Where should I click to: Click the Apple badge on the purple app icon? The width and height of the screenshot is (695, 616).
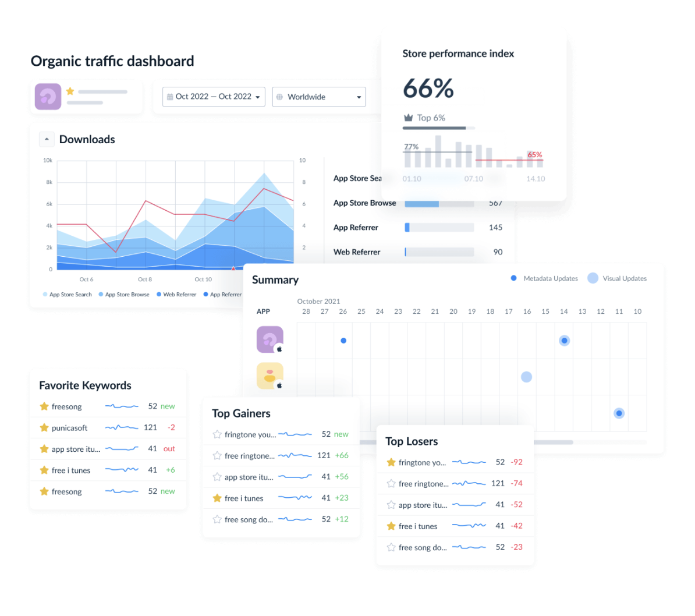[x=278, y=348]
